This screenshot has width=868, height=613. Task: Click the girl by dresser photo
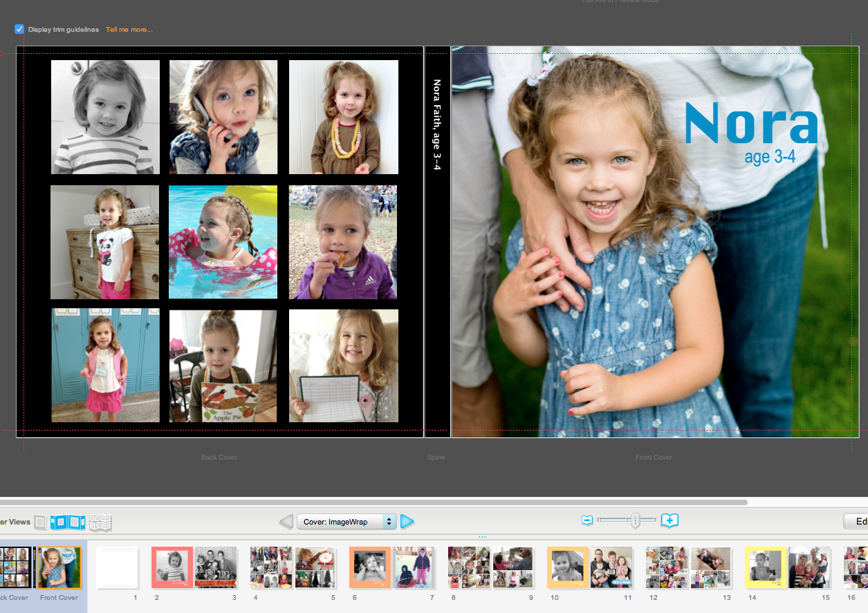click(104, 242)
